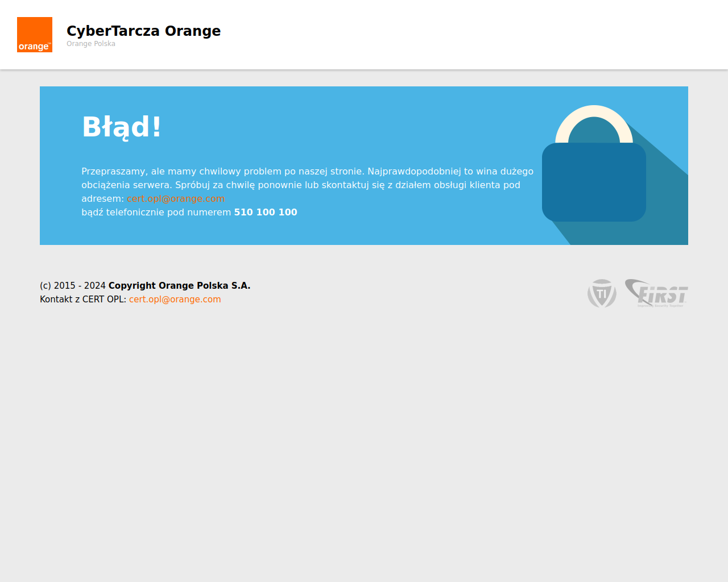The height and width of the screenshot is (582, 728).
Task: Click the 'Przepraszamy, ale mamy chwilowy problem' sentence
Action: tap(223, 171)
